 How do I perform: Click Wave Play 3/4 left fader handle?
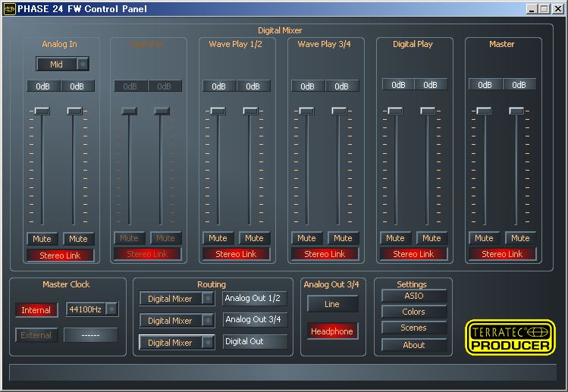pyautogui.click(x=307, y=111)
